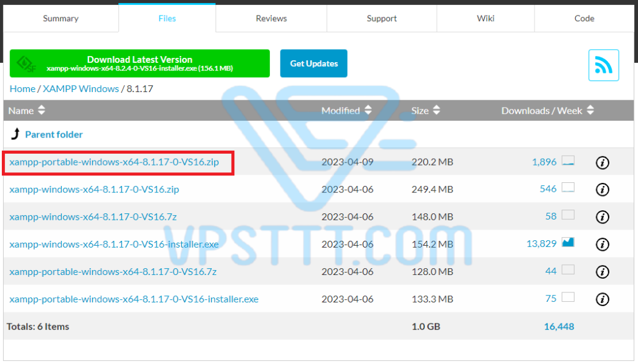
Task: Open downloads chart icon for 13,829 row
Action: pos(568,243)
